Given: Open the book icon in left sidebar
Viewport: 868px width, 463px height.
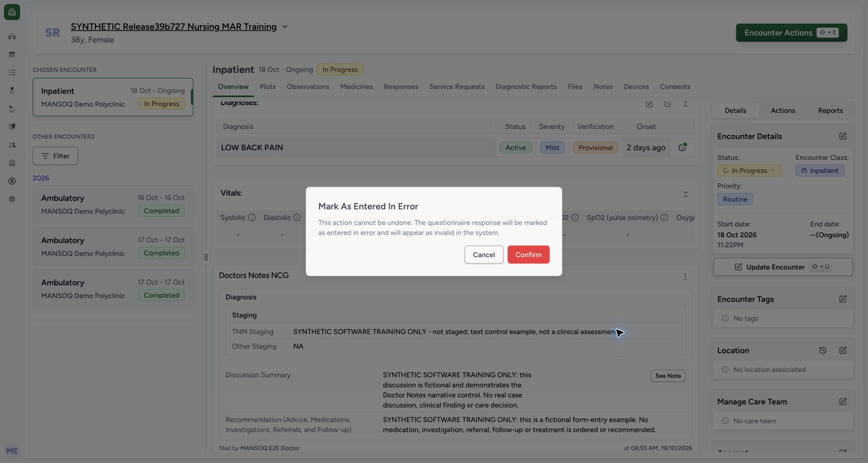Looking at the screenshot, I should pyautogui.click(x=12, y=127).
